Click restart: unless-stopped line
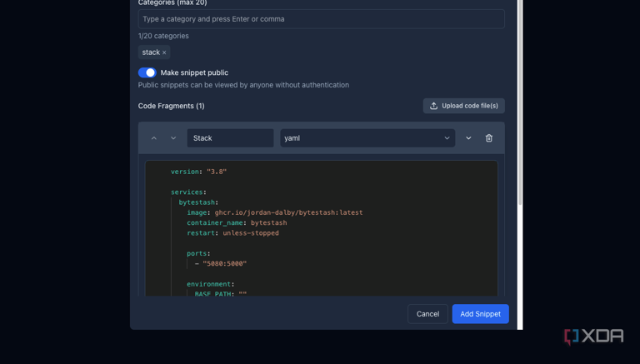Image resolution: width=640 pixels, height=364 pixels. [232, 233]
